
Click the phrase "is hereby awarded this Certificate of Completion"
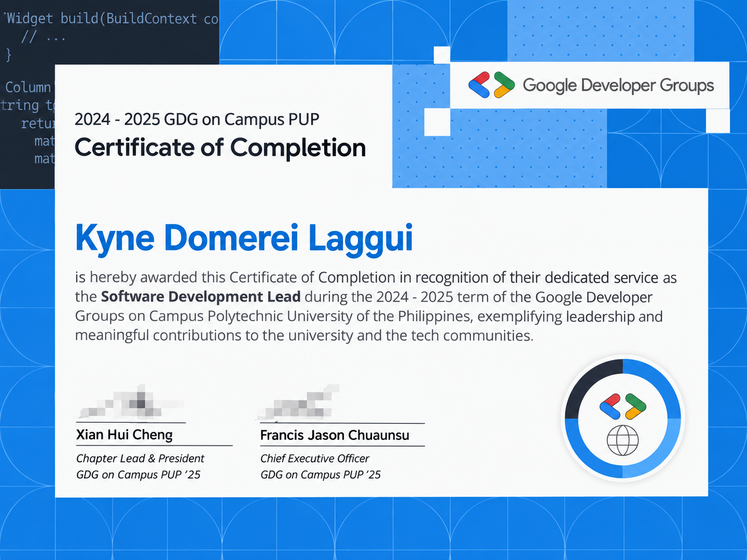pyautogui.click(x=235, y=277)
